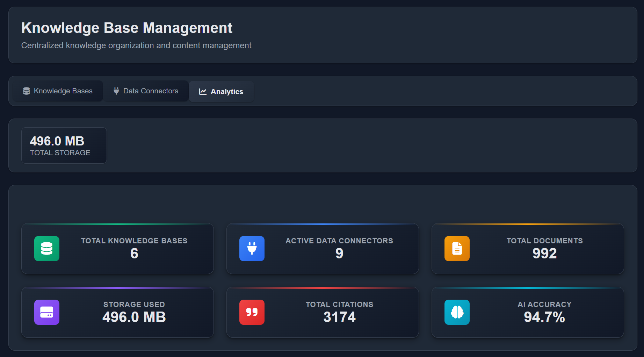Select the AI Accuracy 94.7% card
This screenshot has width=644, height=357.
[528, 312]
